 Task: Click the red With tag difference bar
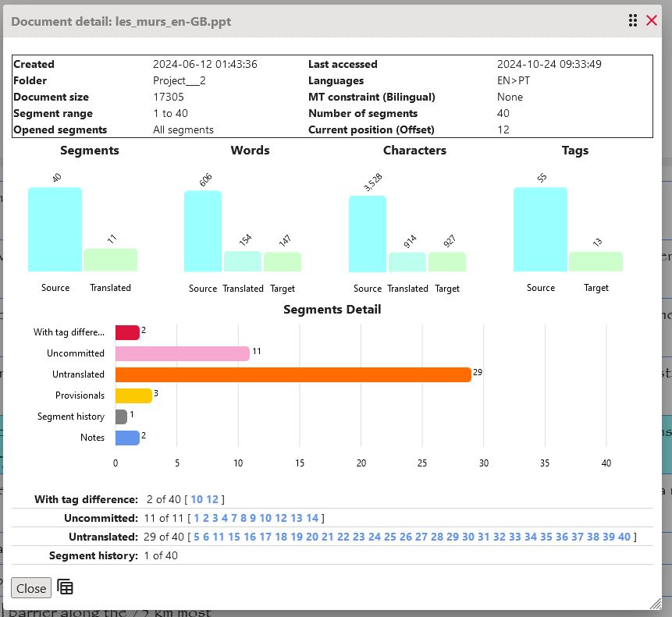point(127,332)
